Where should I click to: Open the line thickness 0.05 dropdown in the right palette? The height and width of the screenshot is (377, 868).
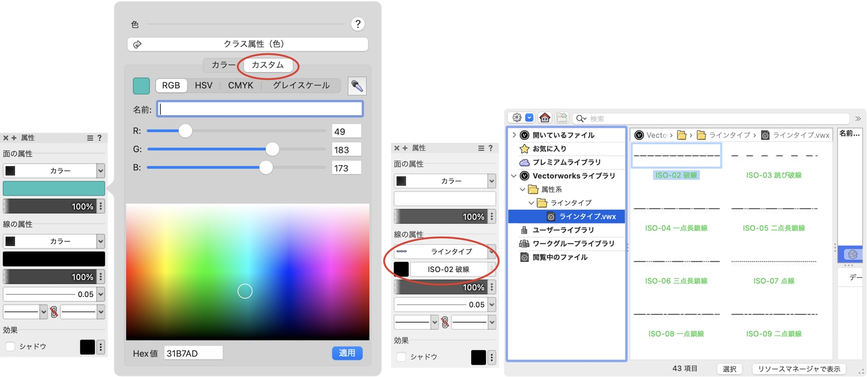click(445, 305)
